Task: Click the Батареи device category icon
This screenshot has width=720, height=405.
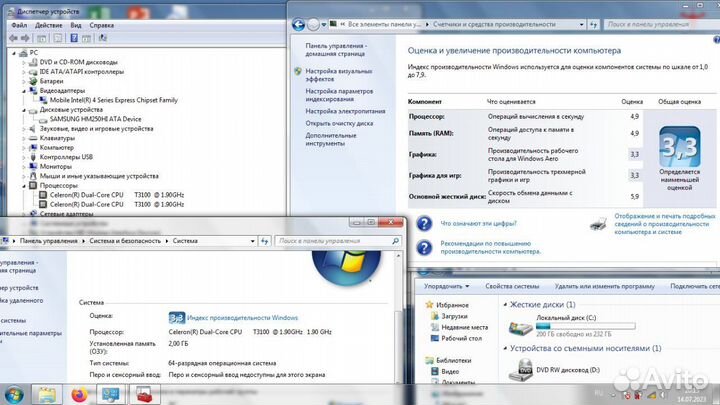Action: pos(33,81)
